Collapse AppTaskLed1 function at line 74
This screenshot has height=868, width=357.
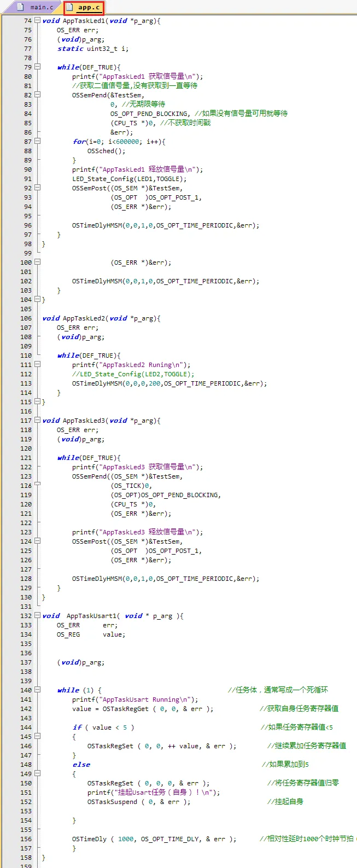(x=37, y=21)
